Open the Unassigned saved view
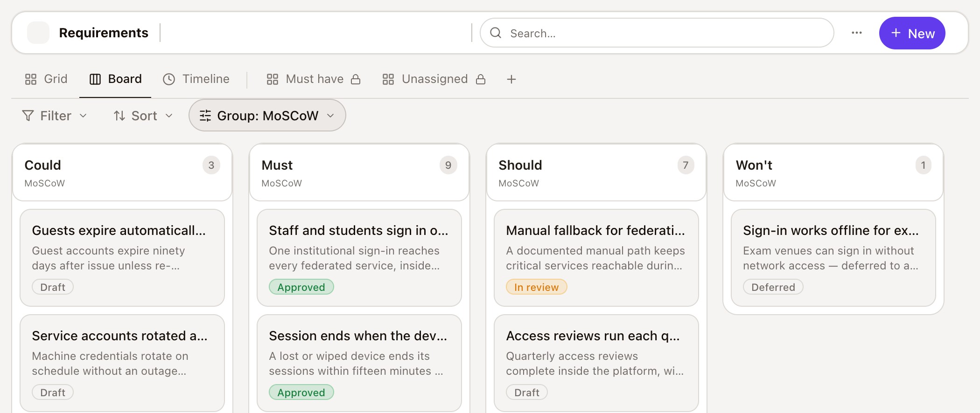Screen dimensions: 980x413 pyautogui.click(x=434, y=79)
